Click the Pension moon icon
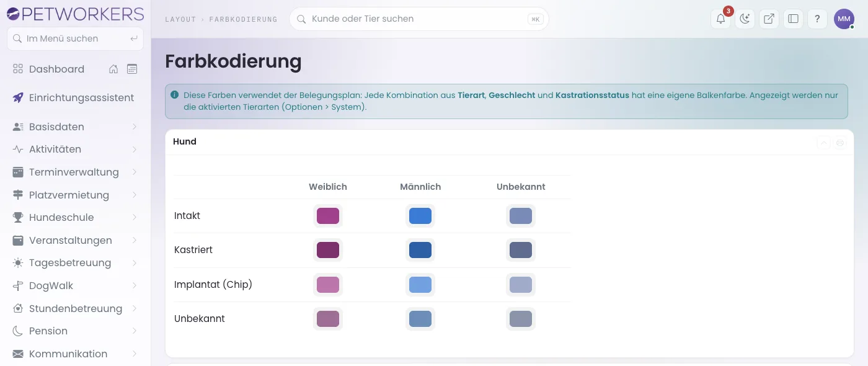This screenshot has width=868, height=366. pos(18,331)
